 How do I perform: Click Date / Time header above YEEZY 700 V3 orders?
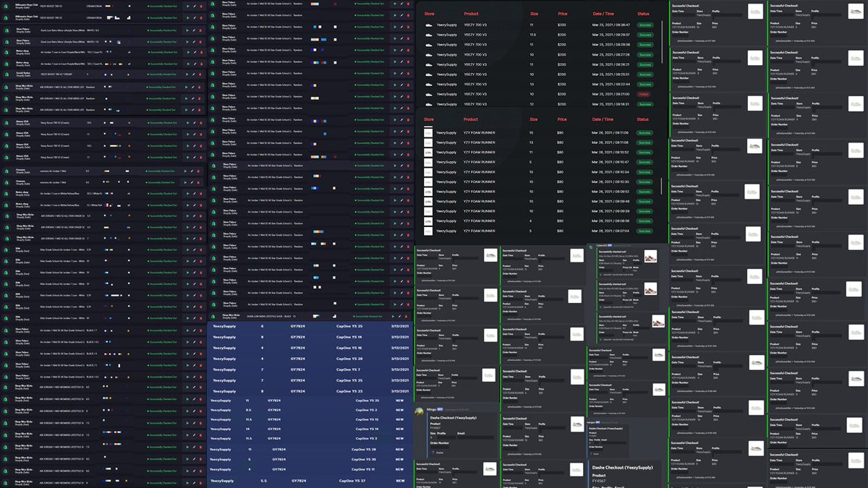pyautogui.click(x=603, y=12)
